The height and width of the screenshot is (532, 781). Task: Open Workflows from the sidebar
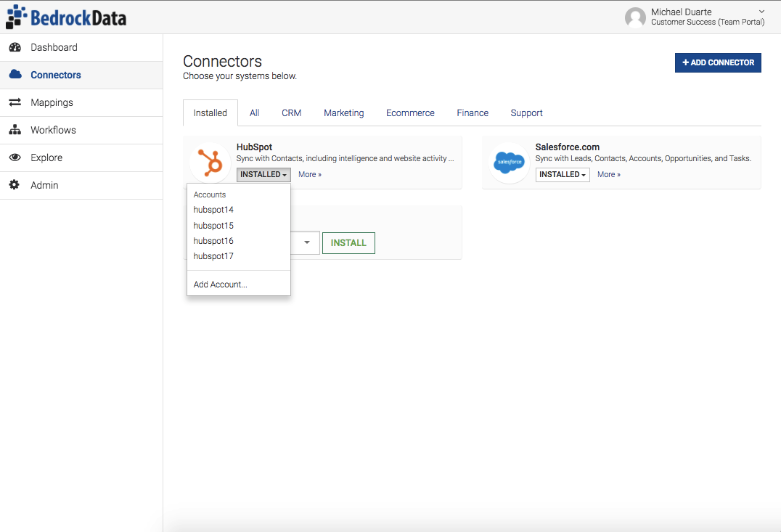coord(82,130)
